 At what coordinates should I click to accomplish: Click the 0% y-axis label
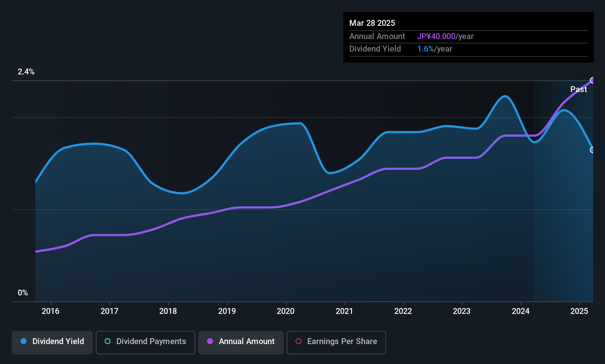click(x=23, y=293)
